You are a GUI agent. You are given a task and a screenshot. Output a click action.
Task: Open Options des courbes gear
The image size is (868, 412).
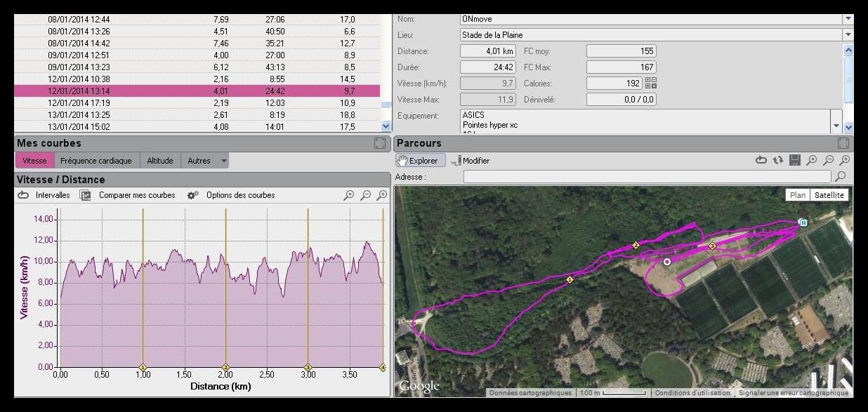tap(192, 195)
